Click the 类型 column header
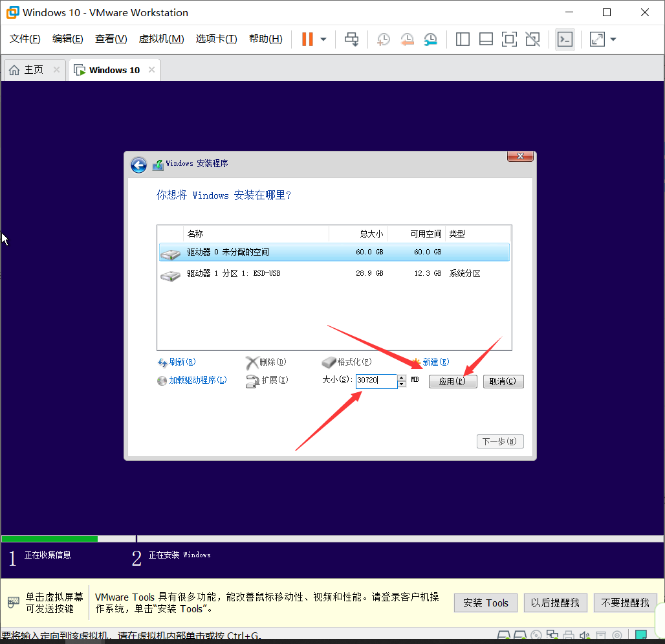The height and width of the screenshot is (644, 665). pos(477,234)
